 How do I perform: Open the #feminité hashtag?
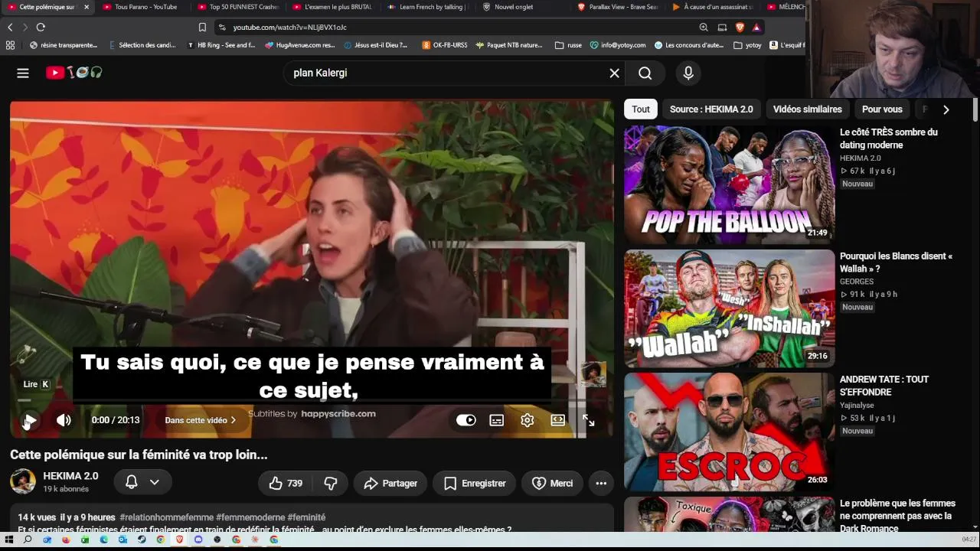click(306, 517)
